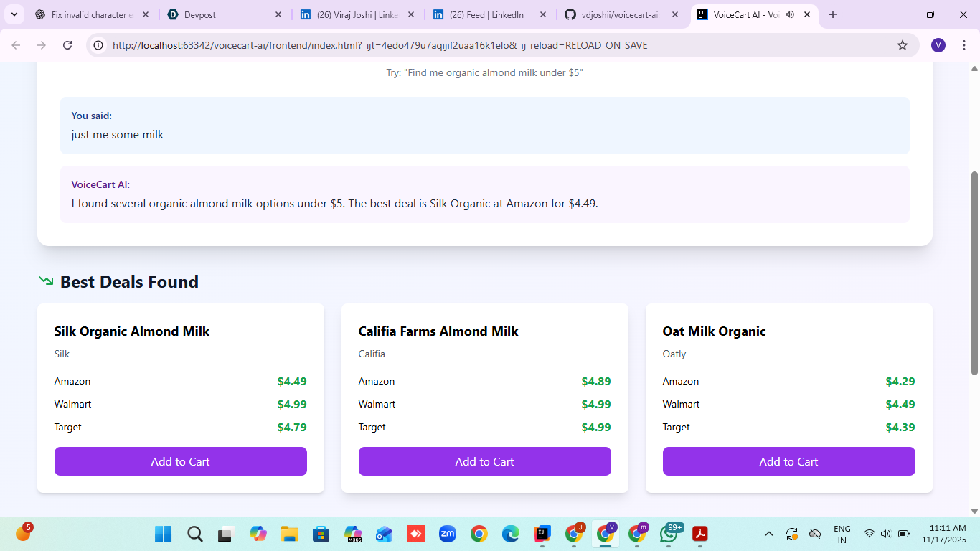Open Microsoft Store from taskbar

(321, 534)
